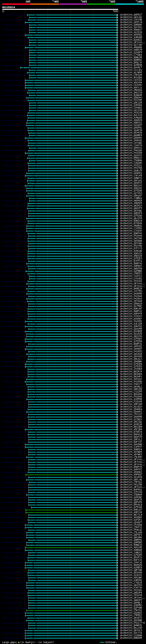Select the UniRef100_C6TCD3 label
Viewport: 146px width, 644px height.
pyautogui.click(x=131, y=80)
